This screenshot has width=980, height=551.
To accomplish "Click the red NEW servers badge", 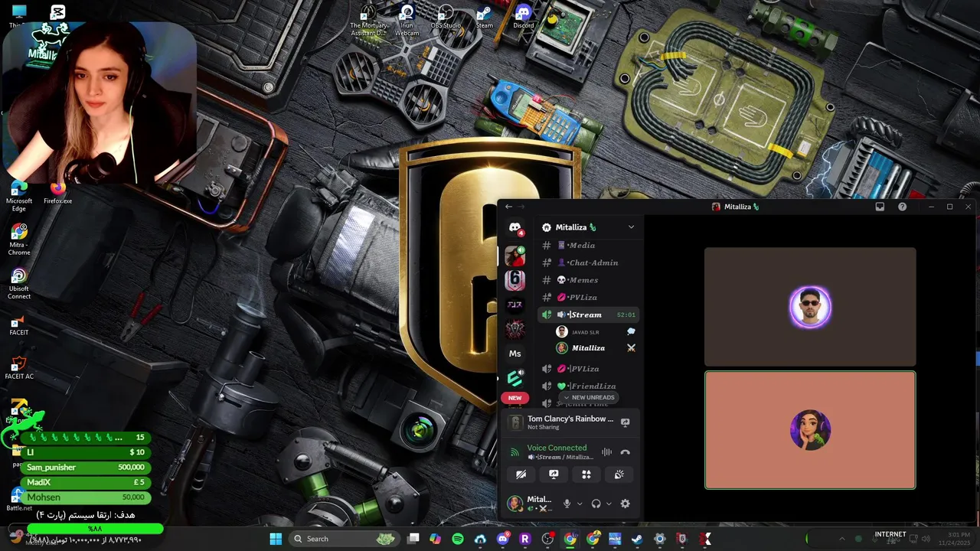I will 515,398.
